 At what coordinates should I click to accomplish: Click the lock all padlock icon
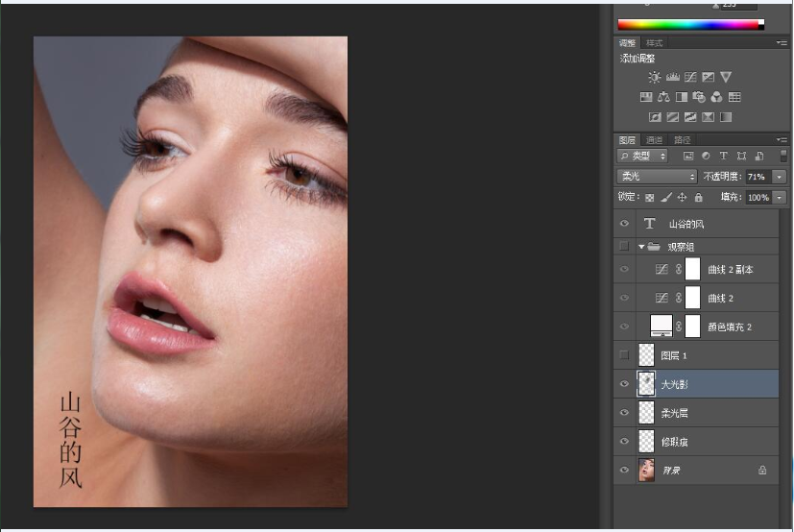[698, 197]
